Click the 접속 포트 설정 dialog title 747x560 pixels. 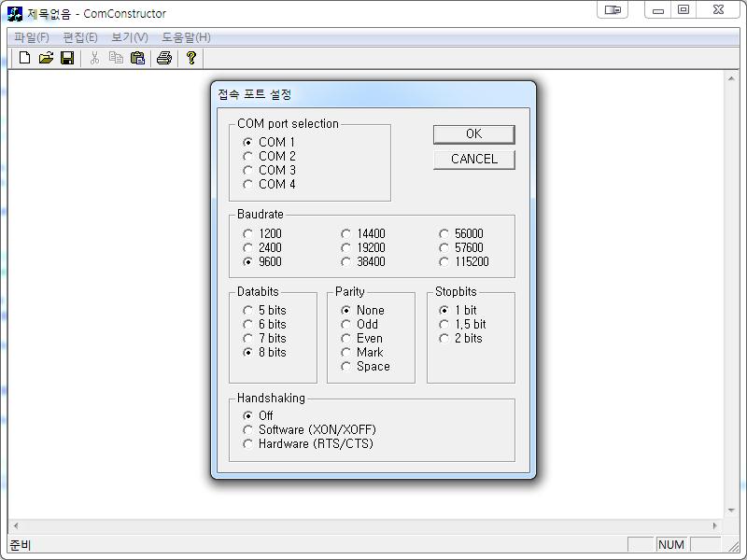(254, 94)
